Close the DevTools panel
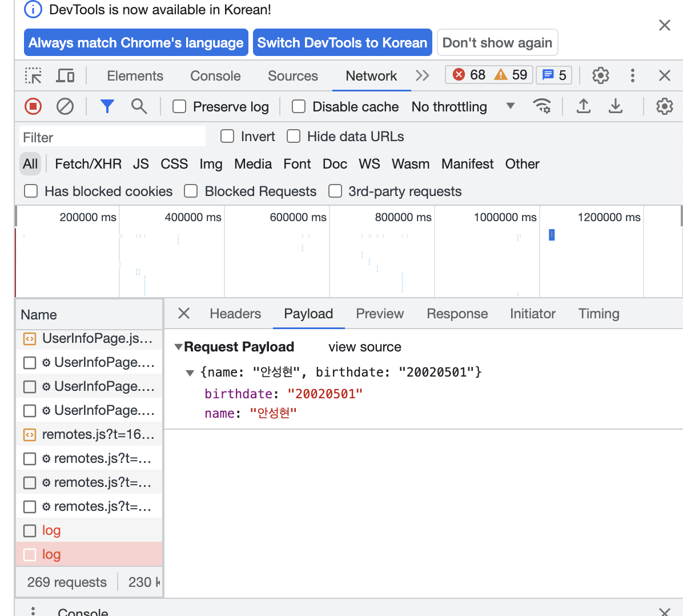Screen dimensions: 683x616 tap(664, 76)
